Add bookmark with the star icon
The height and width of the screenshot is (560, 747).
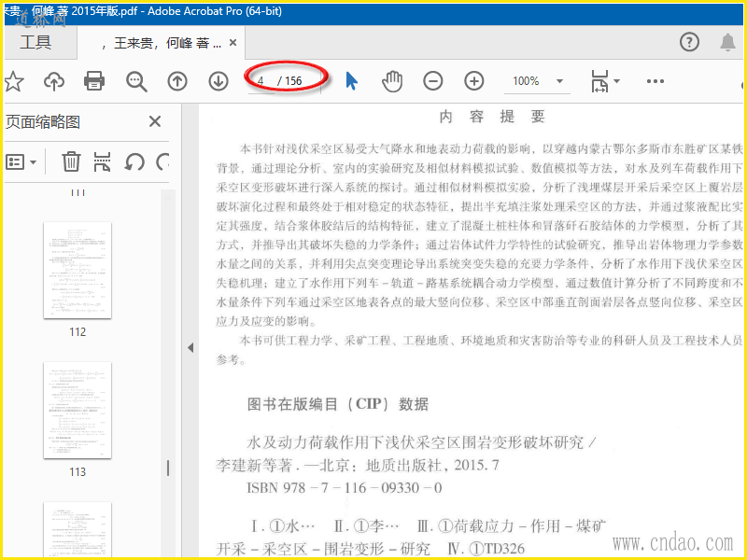point(14,81)
